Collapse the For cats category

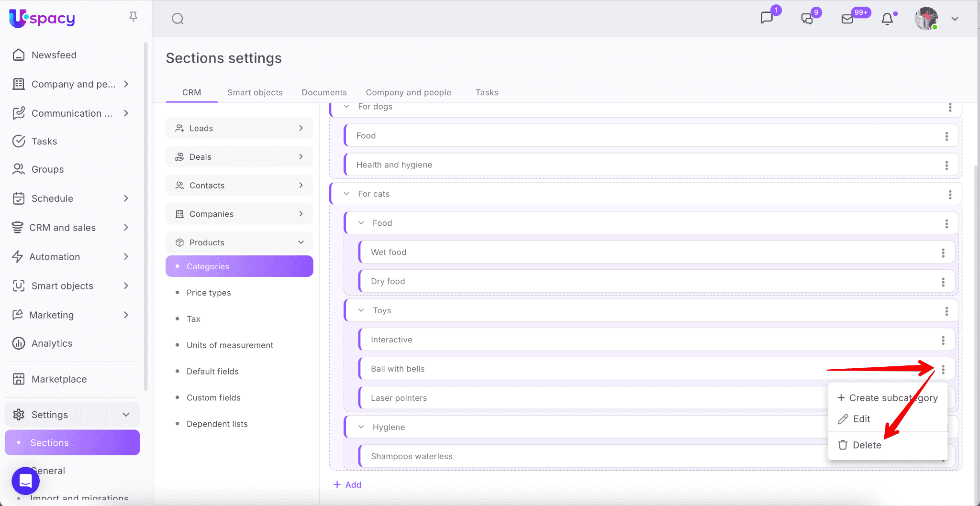pyautogui.click(x=346, y=194)
